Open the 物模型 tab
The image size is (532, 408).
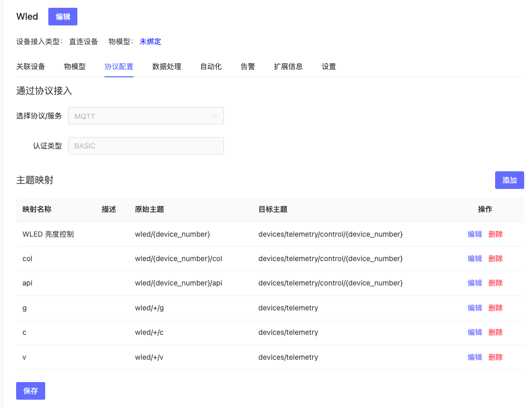point(75,66)
